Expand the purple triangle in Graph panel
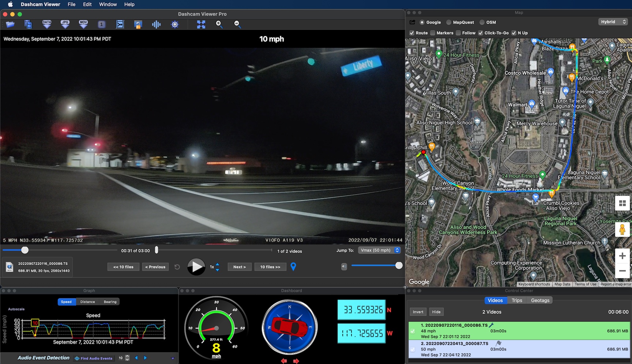The image size is (632, 364). tap(173, 359)
